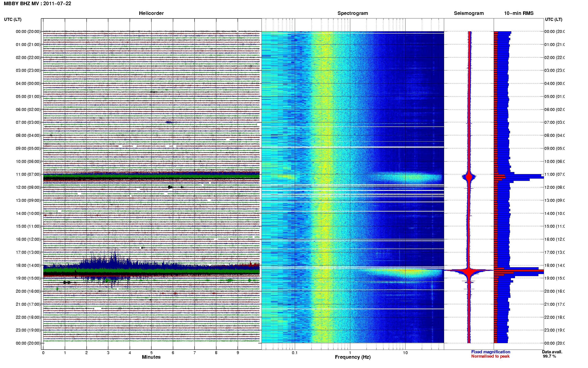The width and height of the screenshot is (588, 368).
Task: Click the UTC (LT) label on the left axis
Action: (13, 19)
